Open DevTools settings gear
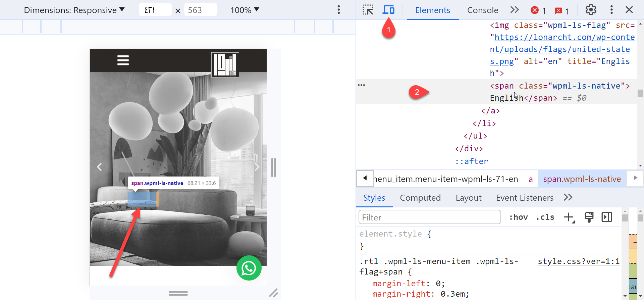Image resolution: width=644 pixels, height=300 pixels. coord(591,10)
